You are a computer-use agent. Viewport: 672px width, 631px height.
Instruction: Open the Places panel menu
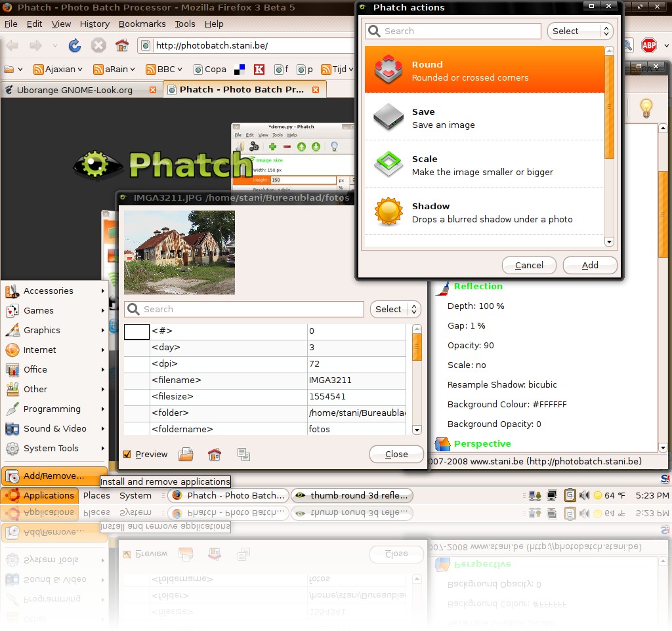[x=96, y=496]
